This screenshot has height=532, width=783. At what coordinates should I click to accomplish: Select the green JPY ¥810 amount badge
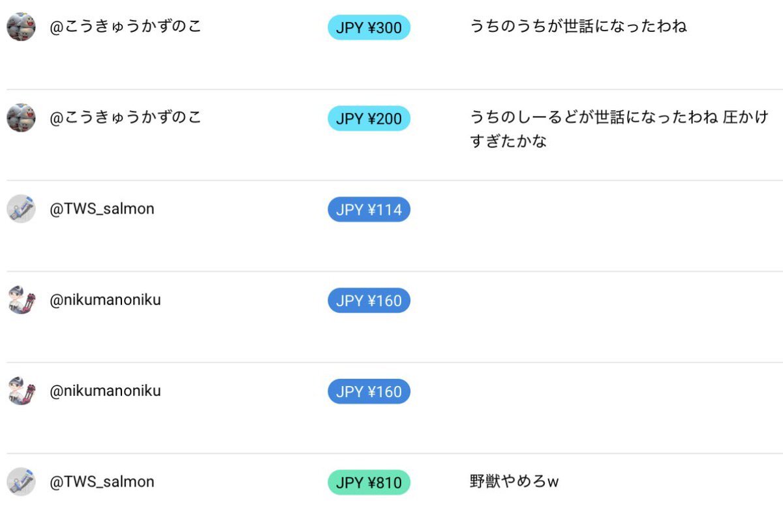[x=369, y=482]
